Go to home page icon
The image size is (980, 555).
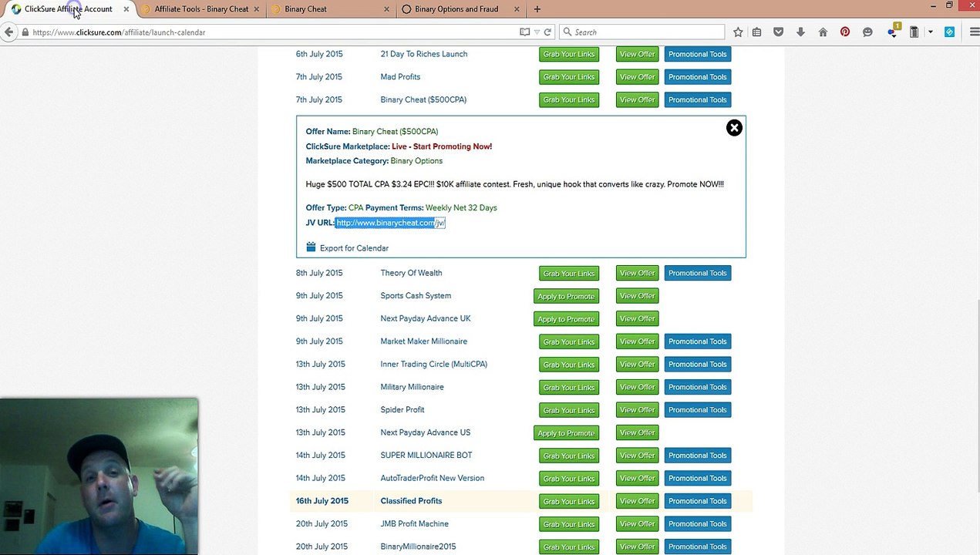tap(823, 32)
